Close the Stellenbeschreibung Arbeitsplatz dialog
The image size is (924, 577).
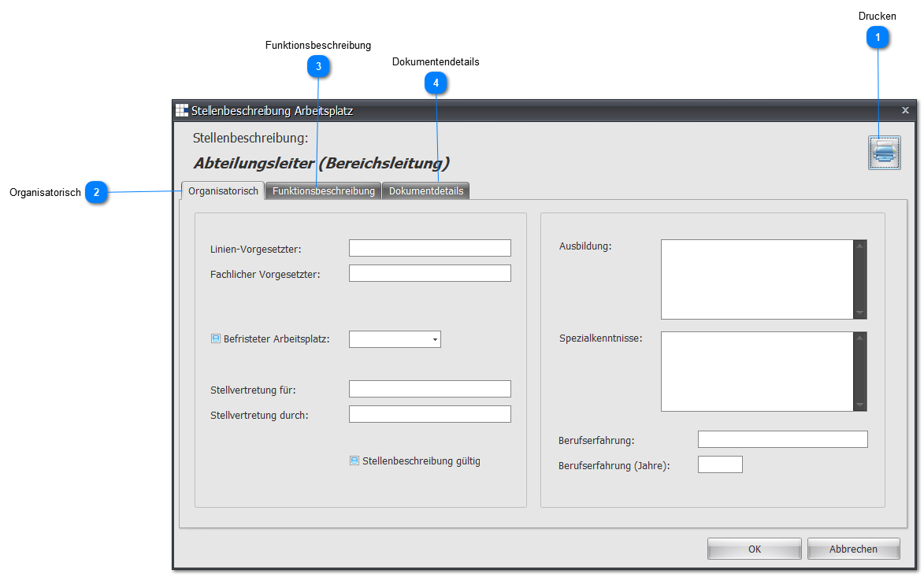[x=905, y=110]
